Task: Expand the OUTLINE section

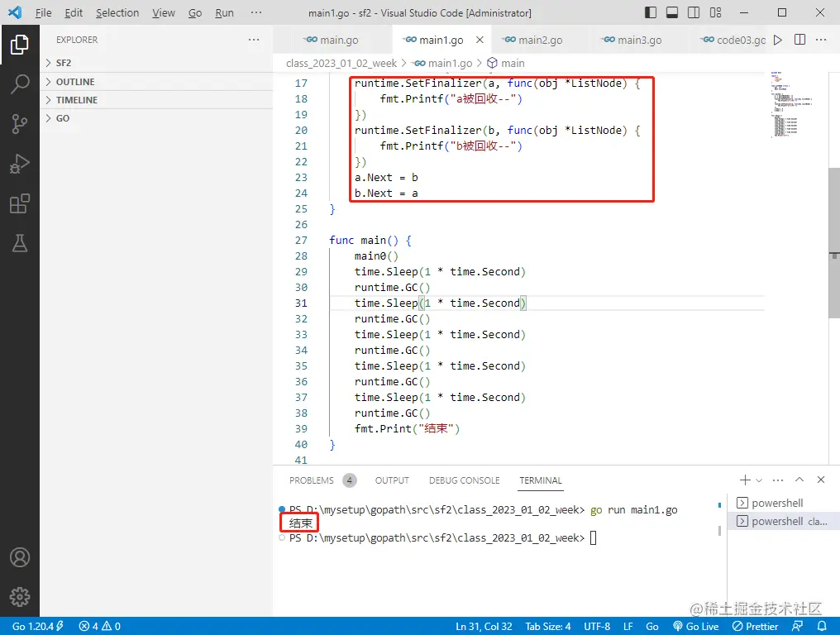Action: coord(156,82)
